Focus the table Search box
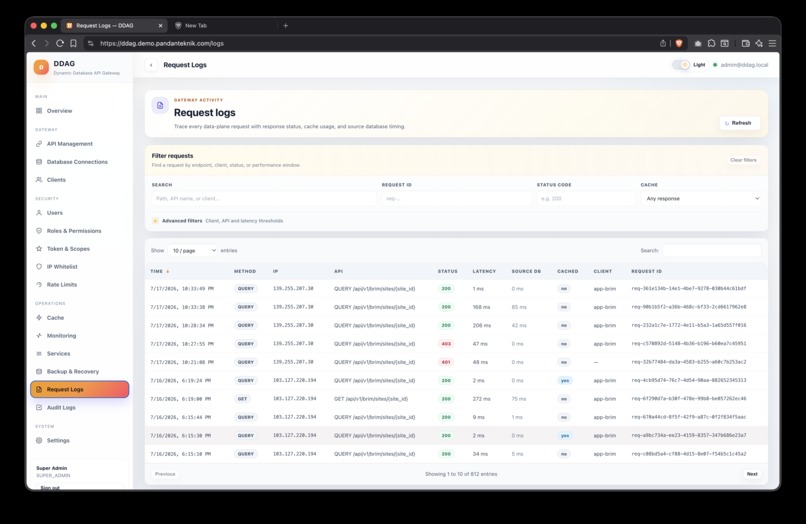Viewport: 806px width, 524px height. click(x=711, y=250)
